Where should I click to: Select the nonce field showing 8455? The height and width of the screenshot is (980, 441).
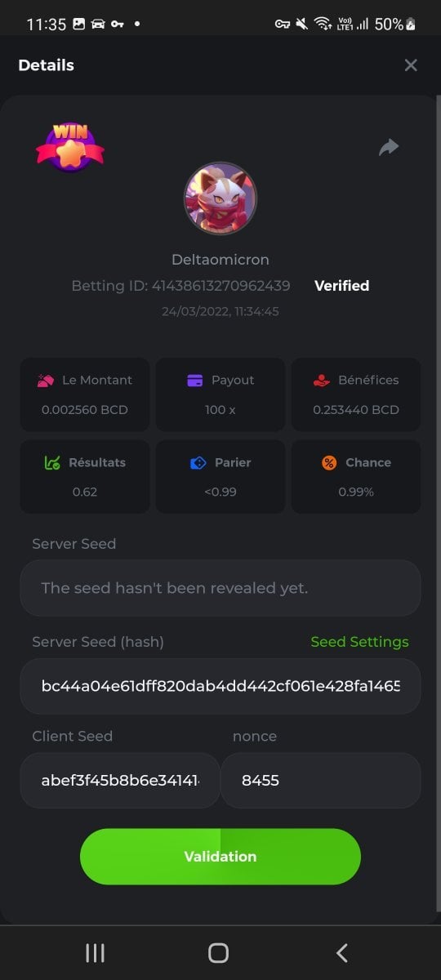[x=321, y=781]
